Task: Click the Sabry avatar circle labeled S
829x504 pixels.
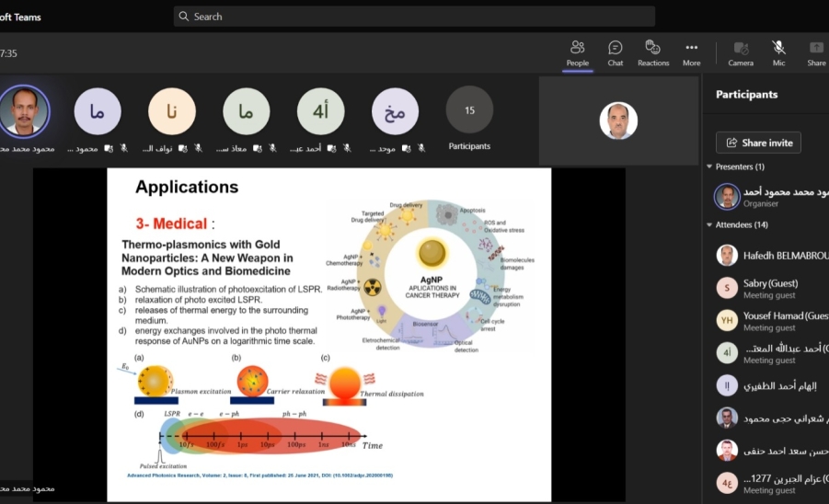Action: [x=727, y=288]
